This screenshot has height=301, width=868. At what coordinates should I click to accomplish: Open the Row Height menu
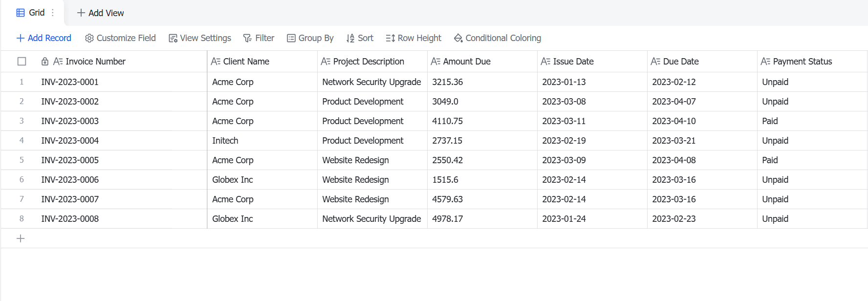[413, 38]
